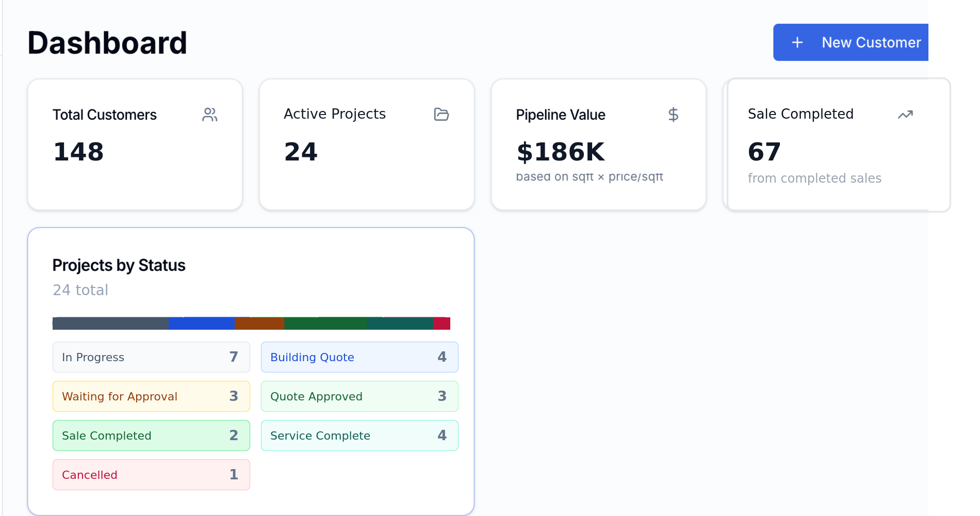Click the Active Projects value 24
Viewport: 980px width, 516px height.
(x=301, y=152)
